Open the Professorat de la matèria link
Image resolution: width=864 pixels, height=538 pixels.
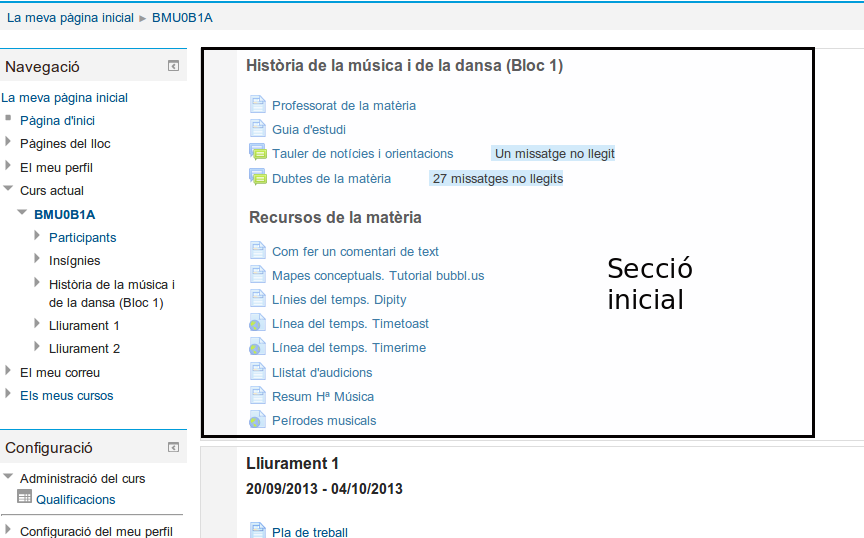[x=343, y=105]
